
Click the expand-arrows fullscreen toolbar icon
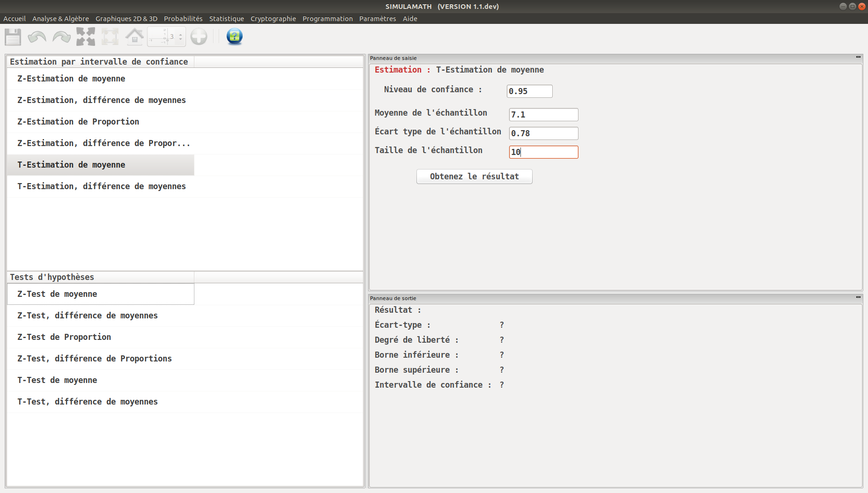[86, 37]
